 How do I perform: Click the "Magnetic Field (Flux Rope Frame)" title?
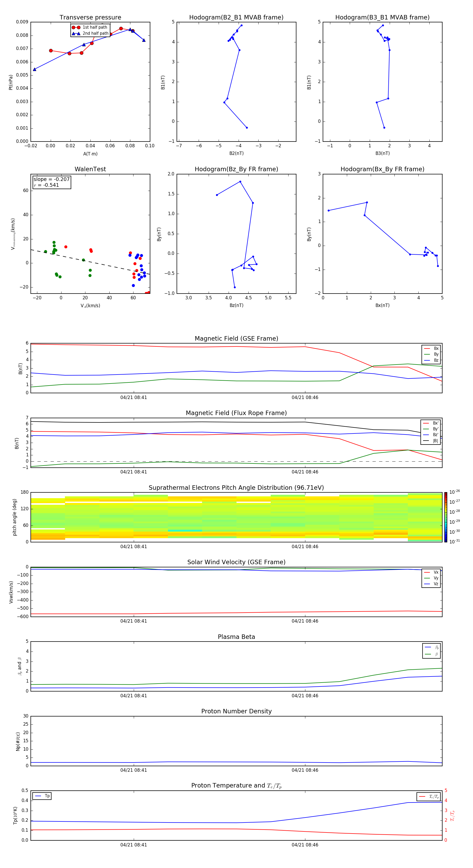pos(236,413)
